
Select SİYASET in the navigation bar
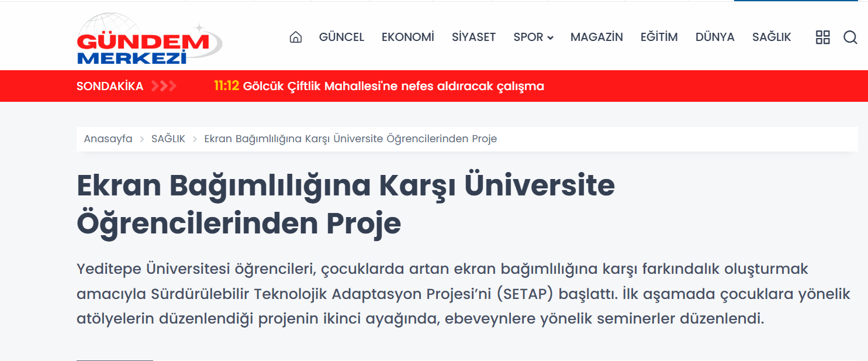473,37
